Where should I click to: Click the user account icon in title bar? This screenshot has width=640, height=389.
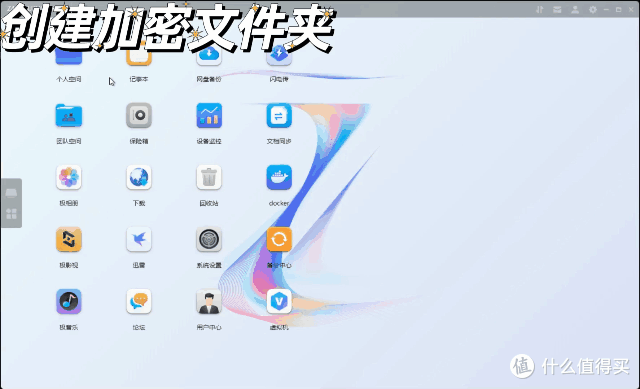pos(575,9)
